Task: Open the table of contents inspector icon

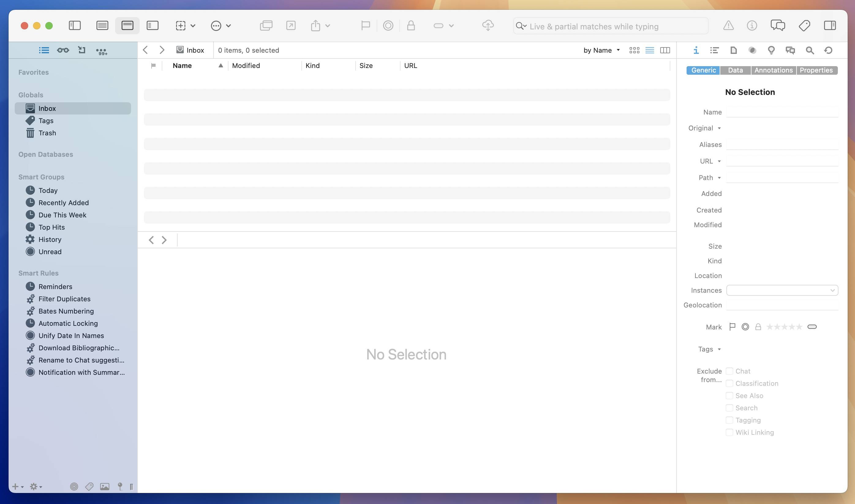Action: pyautogui.click(x=714, y=50)
